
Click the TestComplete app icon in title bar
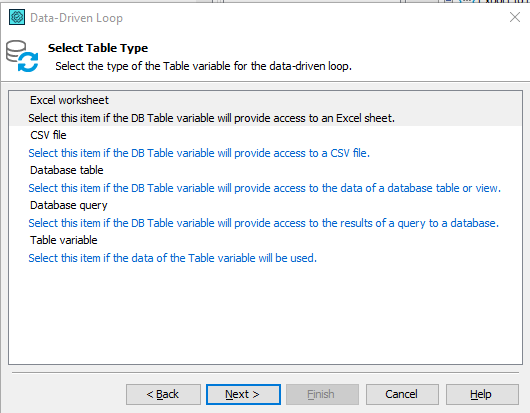(17, 17)
